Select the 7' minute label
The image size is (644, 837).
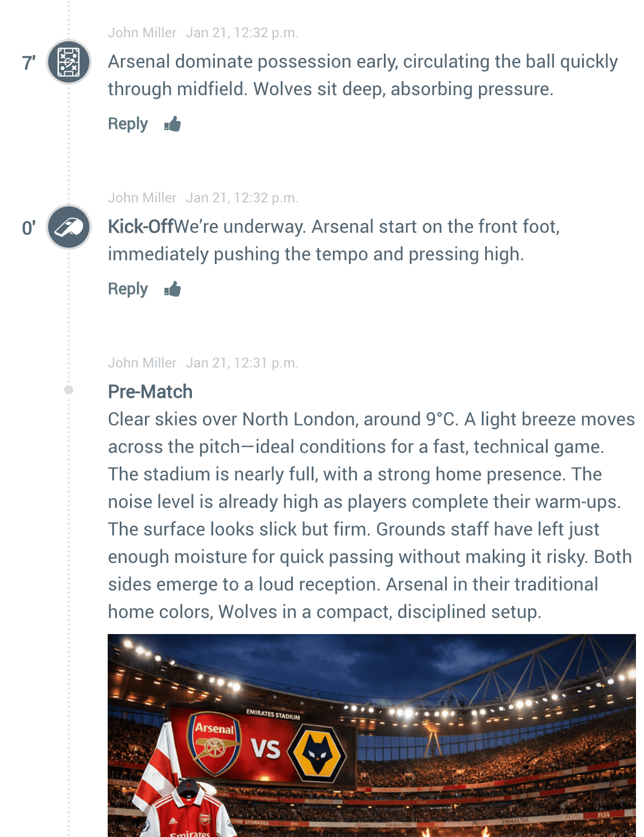tap(29, 62)
